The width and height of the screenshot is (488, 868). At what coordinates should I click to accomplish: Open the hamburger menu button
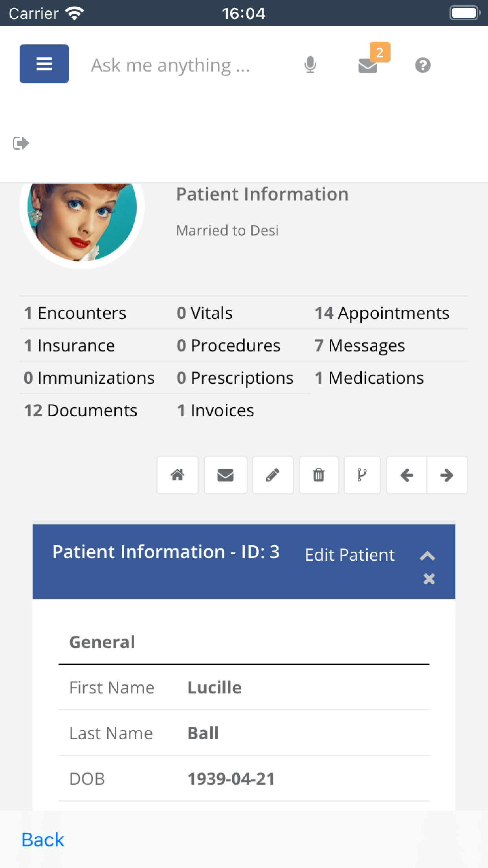coord(44,64)
